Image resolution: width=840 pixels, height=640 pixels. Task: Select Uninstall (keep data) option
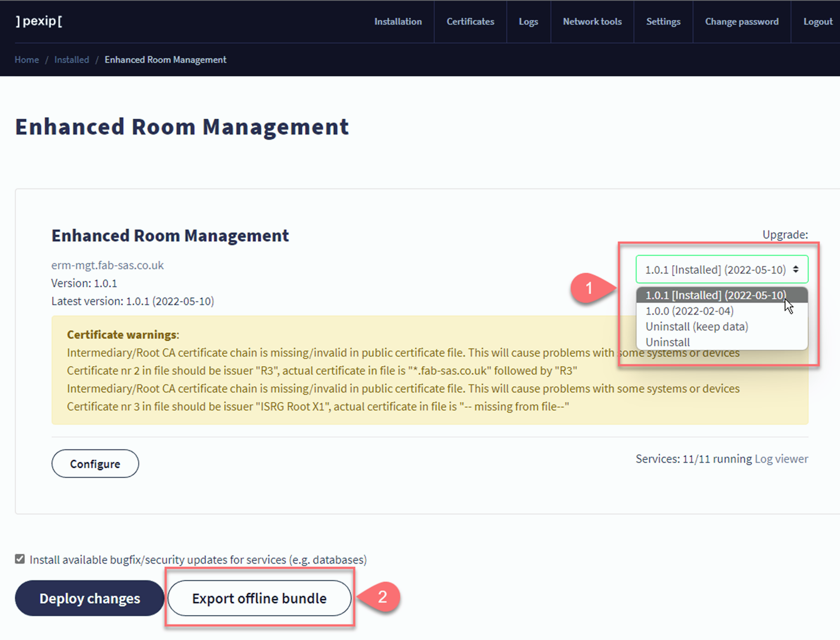tap(696, 326)
